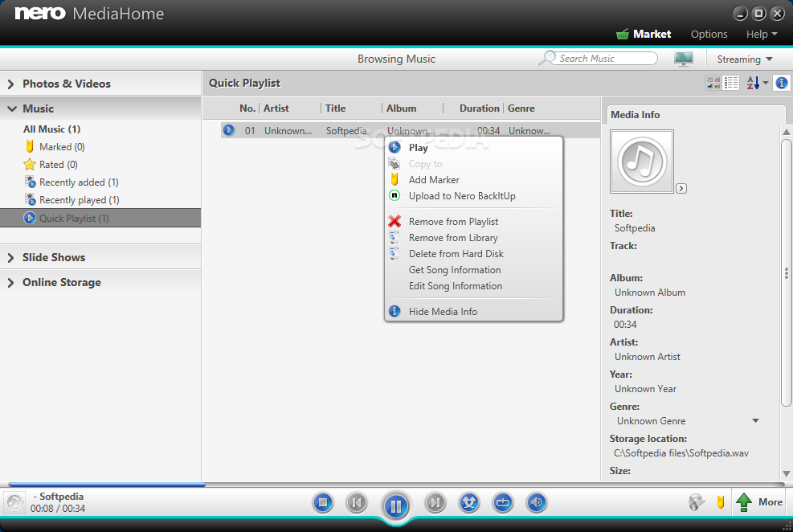This screenshot has width=793, height=532.
Task: Choose Upload to Nero BackItUp
Action: point(473,196)
